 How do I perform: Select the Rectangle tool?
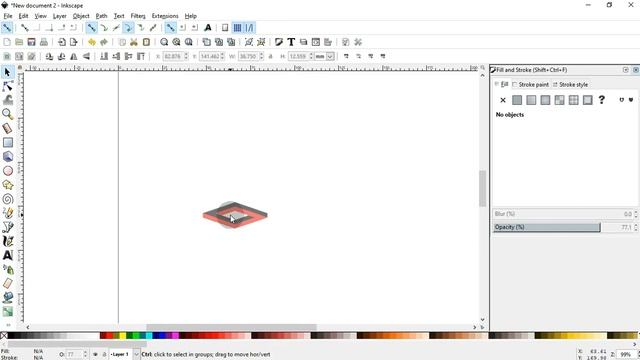7,142
